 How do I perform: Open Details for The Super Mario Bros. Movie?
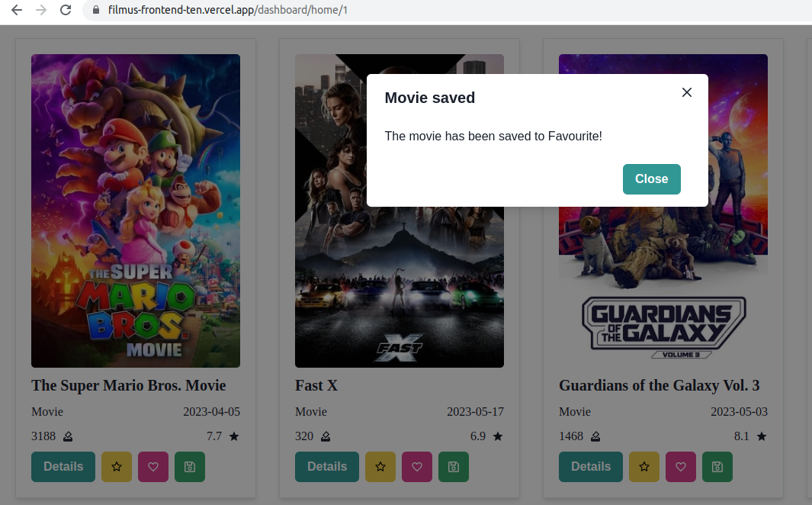click(63, 467)
